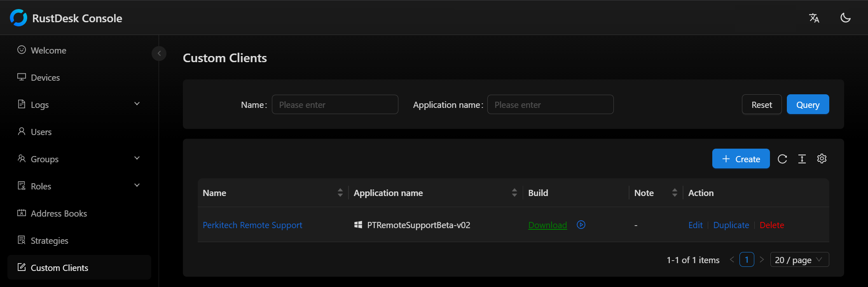Select page 1 in pagination
This screenshot has width=868, height=287.
click(x=747, y=259)
